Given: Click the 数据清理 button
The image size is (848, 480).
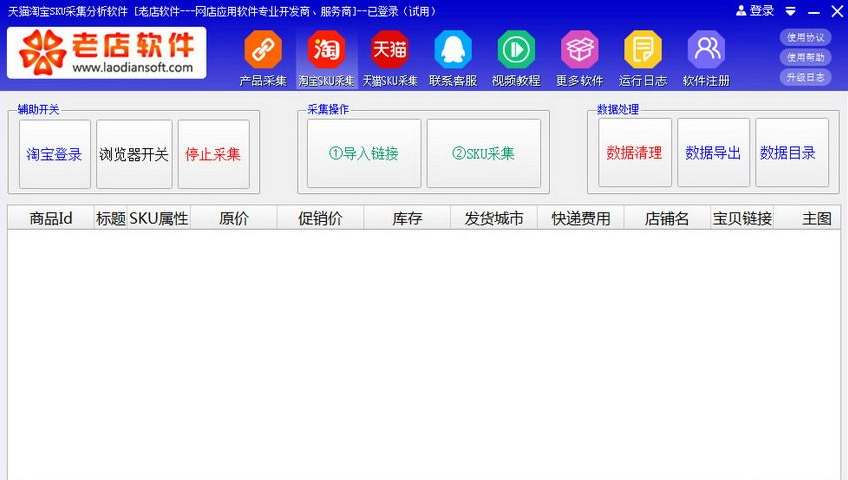Looking at the screenshot, I should pos(634,153).
